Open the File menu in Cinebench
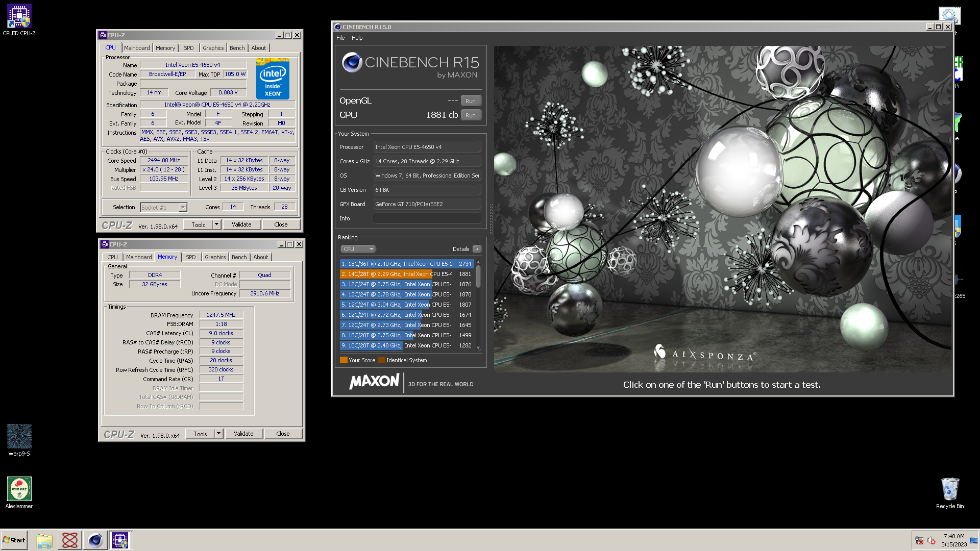 point(340,38)
